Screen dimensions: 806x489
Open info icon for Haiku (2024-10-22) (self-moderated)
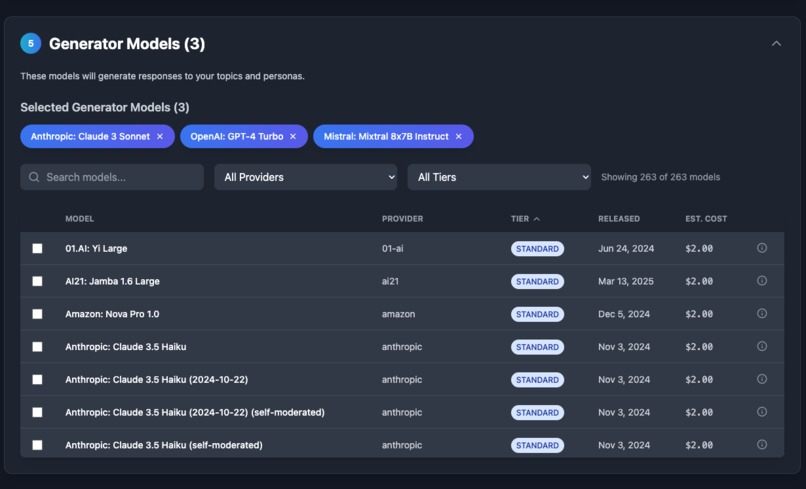762,412
